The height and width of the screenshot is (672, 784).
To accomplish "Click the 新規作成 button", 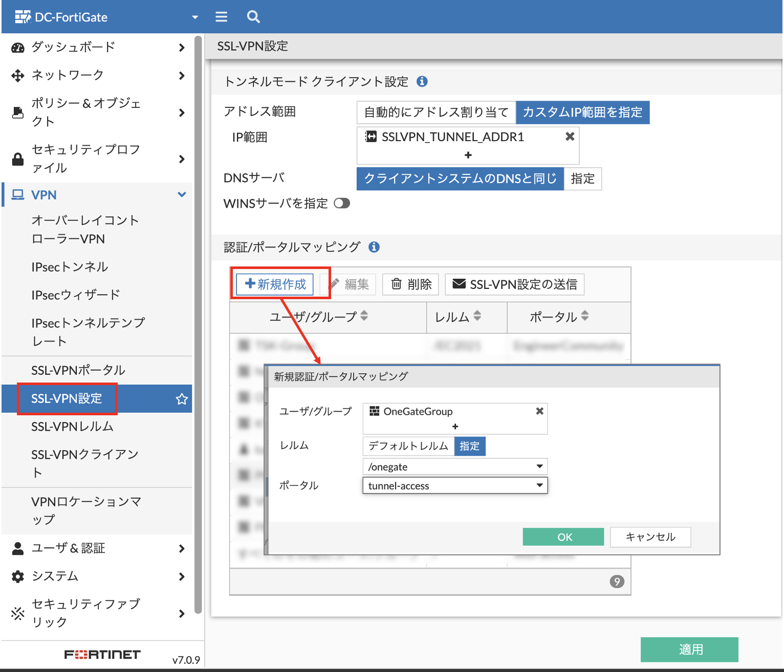I will click(x=275, y=284).
